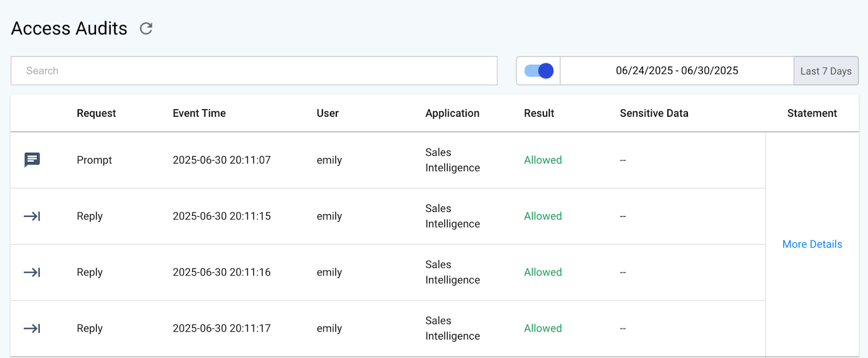
Task: Click Sales Intelligence in the 20:11:17 row
Action: point(452,328)
